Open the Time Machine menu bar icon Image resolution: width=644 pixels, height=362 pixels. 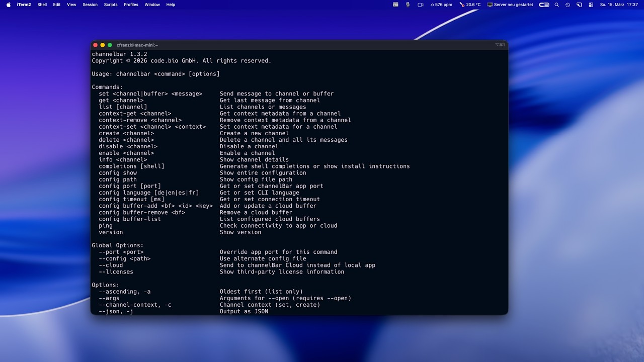568,5
